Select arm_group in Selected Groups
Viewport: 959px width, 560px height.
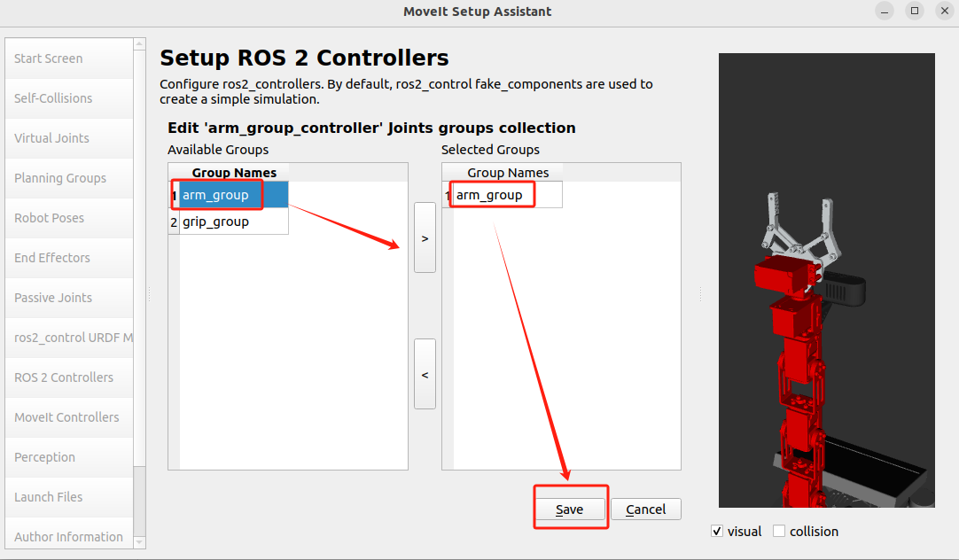point(508,195)
